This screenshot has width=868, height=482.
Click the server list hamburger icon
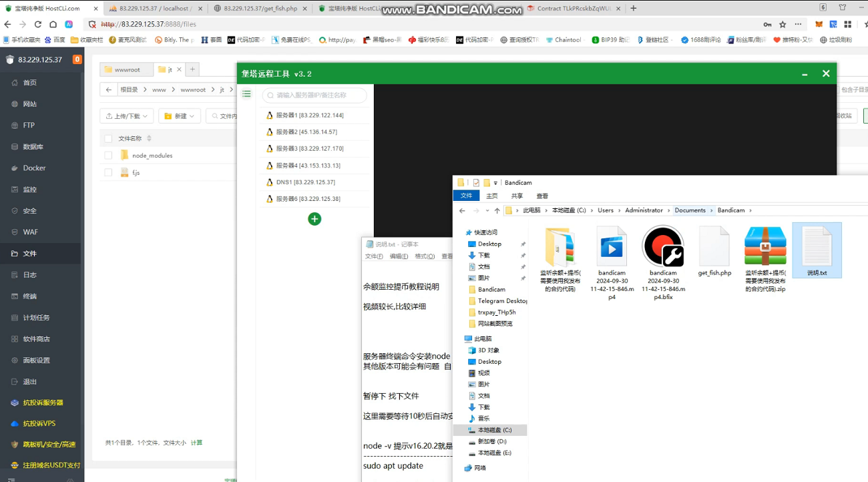coord(246,94)
